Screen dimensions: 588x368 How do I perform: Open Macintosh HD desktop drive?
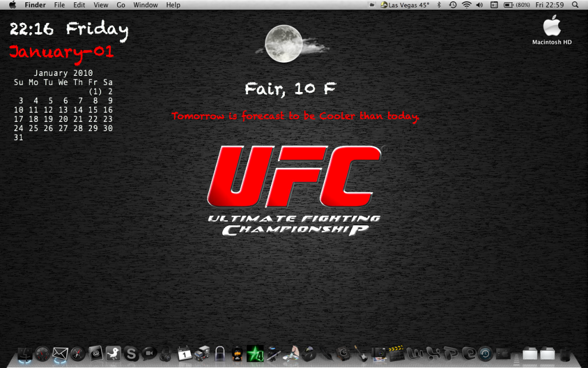pos(552,30)
